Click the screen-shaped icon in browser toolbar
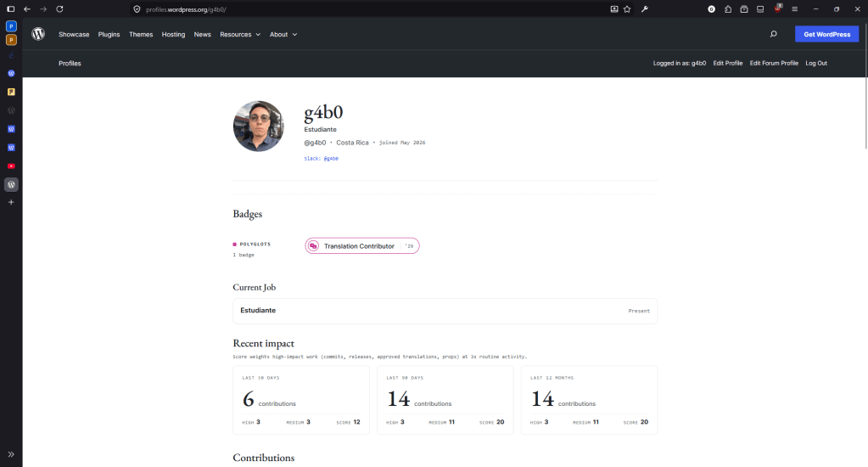This screenshot has width=868, height=467. click(x=760, y=9)
